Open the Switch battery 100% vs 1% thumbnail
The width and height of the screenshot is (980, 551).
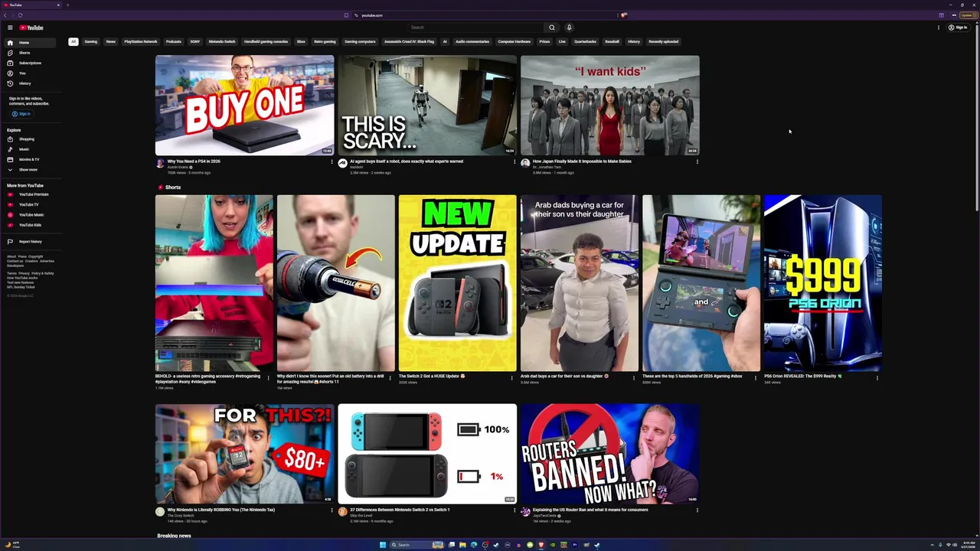pos(427,454)
